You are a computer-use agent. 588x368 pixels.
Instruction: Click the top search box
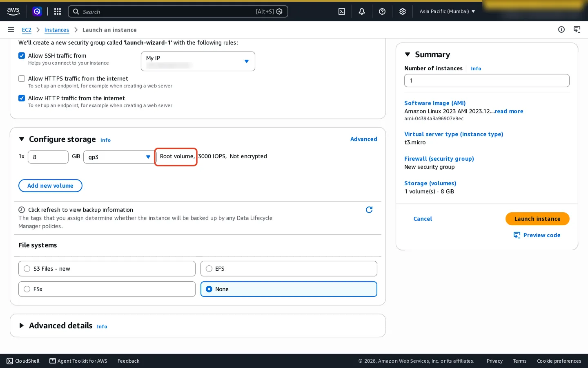click(x=178, y=11)
